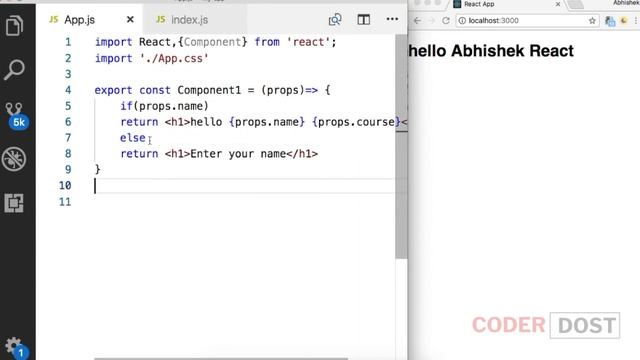
Task: Click the yellow extension icon in the browser toolbar
Action: tap(624, 20)
